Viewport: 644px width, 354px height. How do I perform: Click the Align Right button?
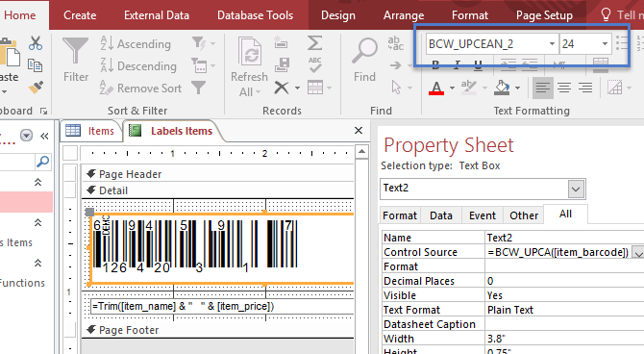[585, 88]
